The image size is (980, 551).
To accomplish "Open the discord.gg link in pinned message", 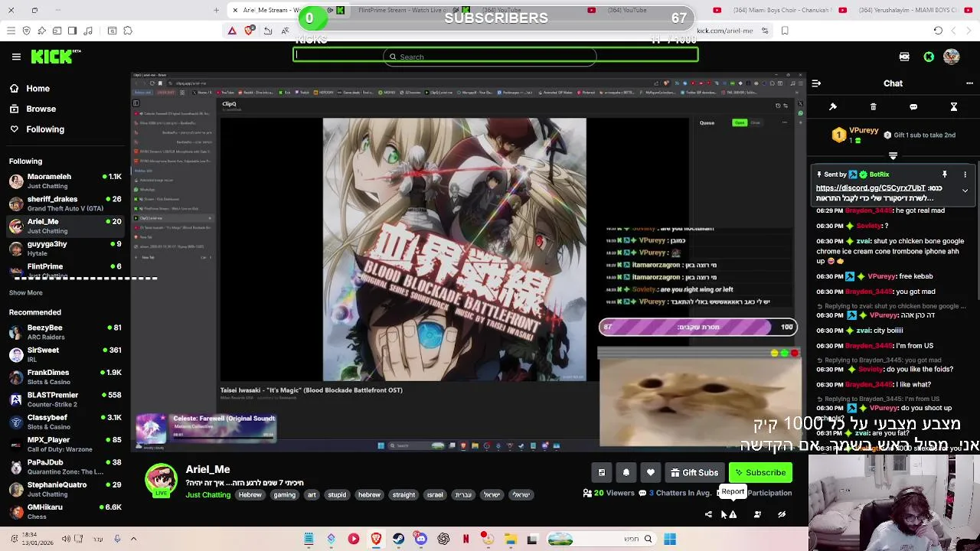I will [x=871, y=188].
